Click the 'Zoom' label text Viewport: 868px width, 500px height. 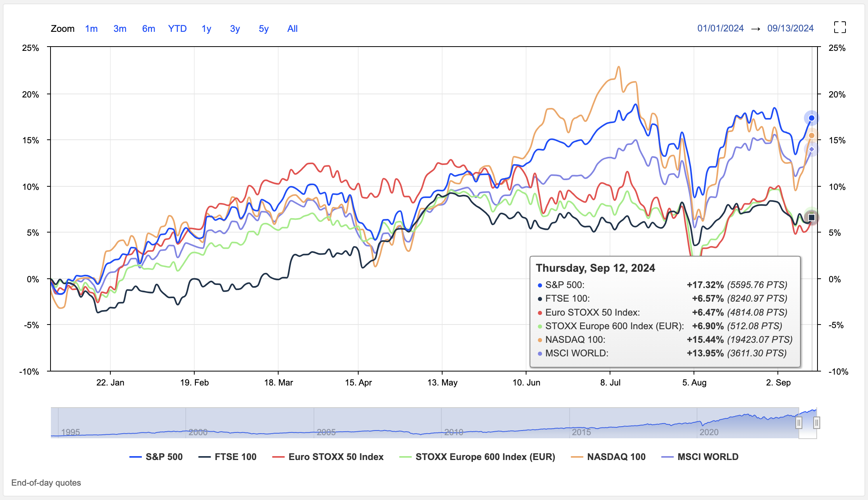click(63, 29)
